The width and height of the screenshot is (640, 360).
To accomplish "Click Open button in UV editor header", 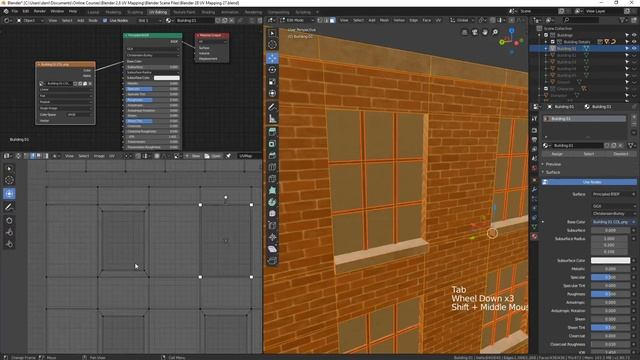I will click(x=213, y=156).
